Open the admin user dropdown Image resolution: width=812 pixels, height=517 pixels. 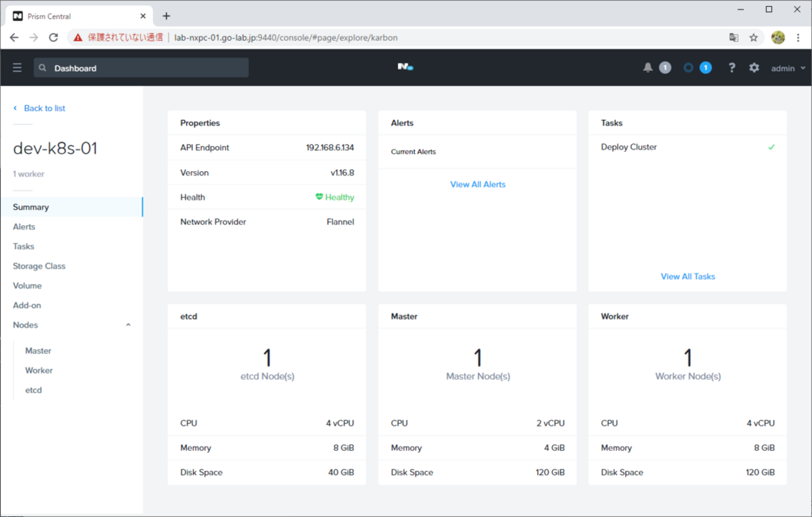[x=788, y=68]
